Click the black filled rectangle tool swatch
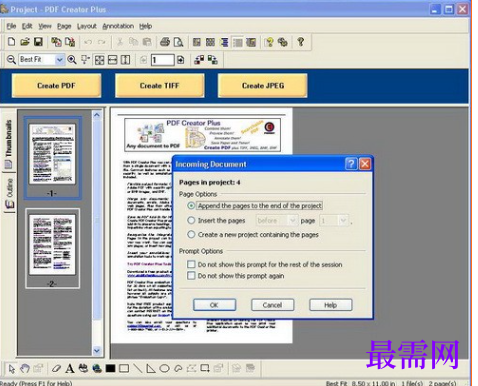Screen dimensions: 478x386 110,368
